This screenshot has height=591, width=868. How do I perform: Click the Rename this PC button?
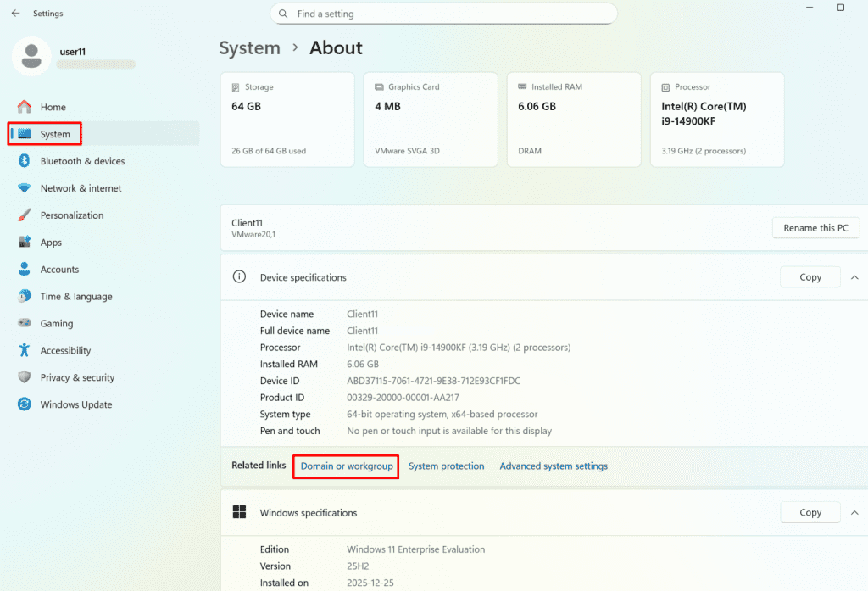pyautogui.click(x=815, y=228)
